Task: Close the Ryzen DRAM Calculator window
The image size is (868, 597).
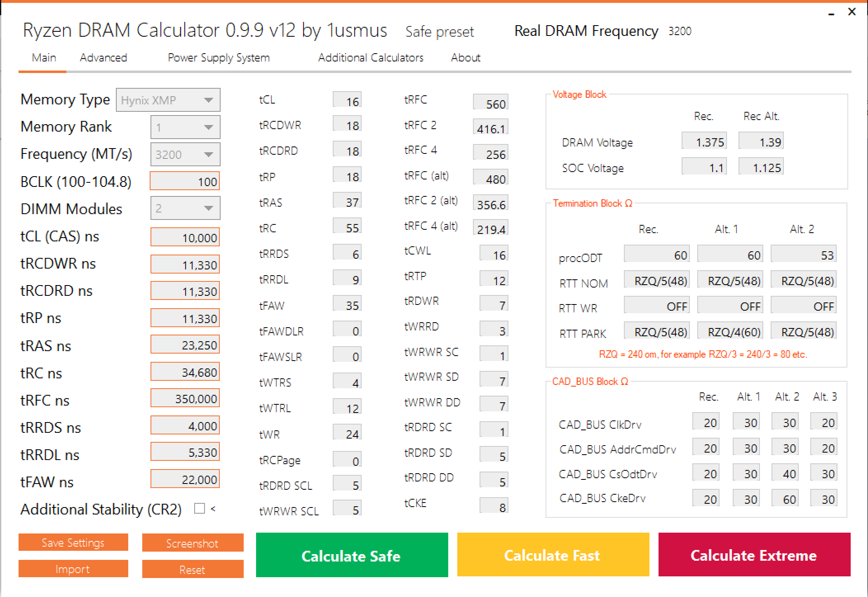Action: click(852, 12)
